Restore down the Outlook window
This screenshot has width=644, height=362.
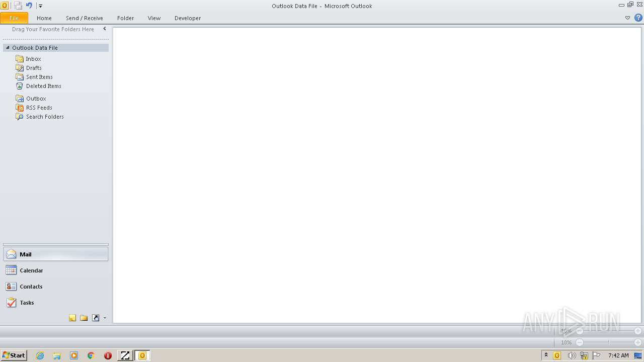click(630, 5)
